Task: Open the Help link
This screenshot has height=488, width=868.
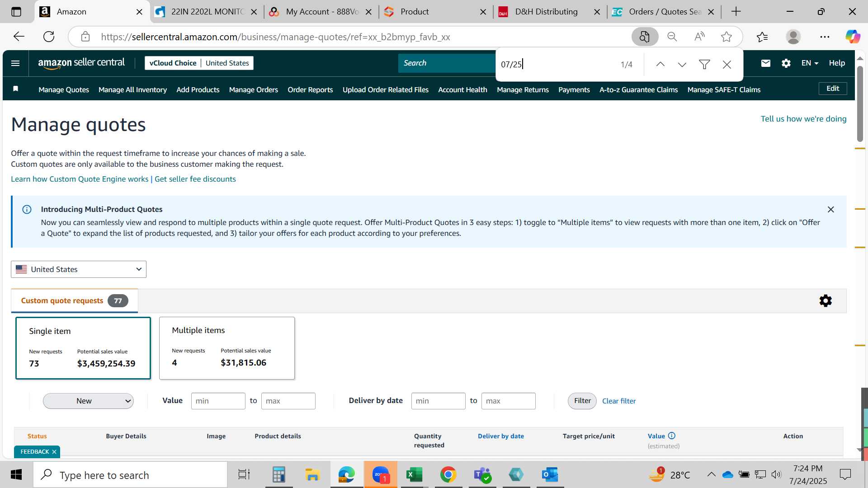Action: pyautogui.click(x=837, y=63)
